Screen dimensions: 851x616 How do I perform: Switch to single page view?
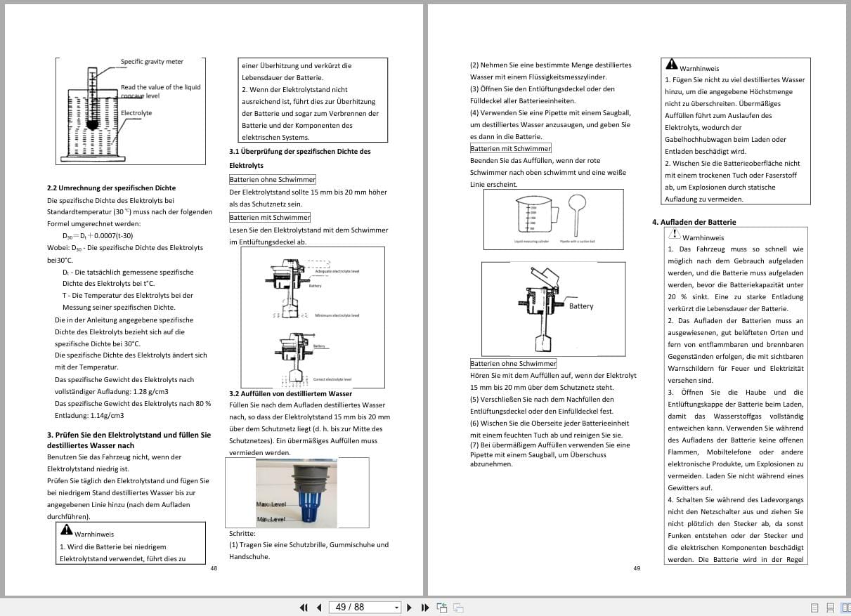point(814,608)
